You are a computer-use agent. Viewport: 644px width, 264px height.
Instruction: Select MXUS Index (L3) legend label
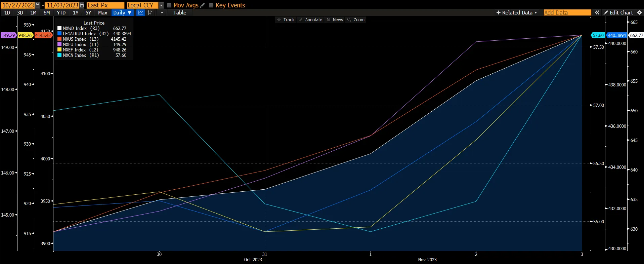[x=81, y=39]
